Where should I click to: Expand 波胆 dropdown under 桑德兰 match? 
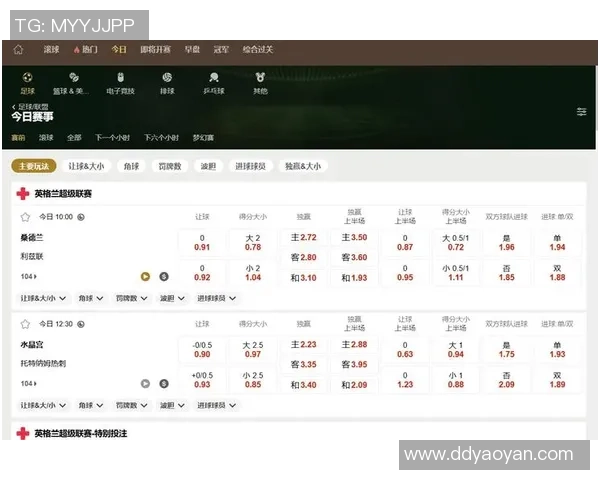[x=172, y=298]
